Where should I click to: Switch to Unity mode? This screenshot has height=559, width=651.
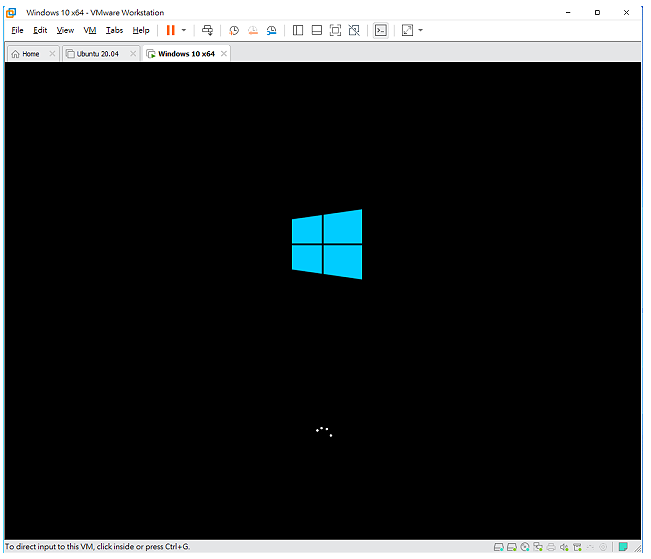(354, 30)
